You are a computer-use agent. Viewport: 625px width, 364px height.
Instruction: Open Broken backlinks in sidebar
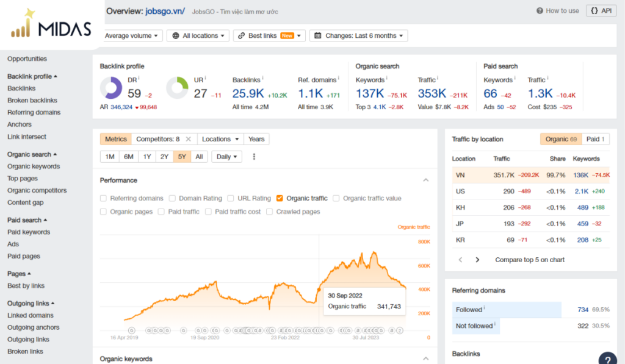coord(32,101)
